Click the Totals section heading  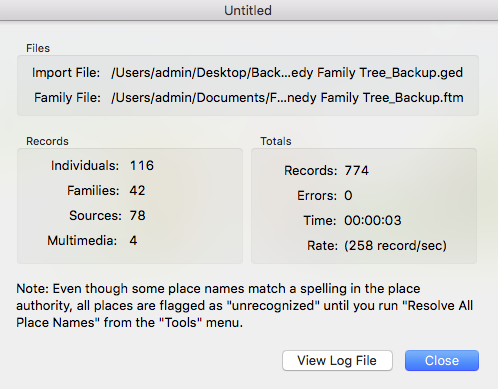point(276,141)
